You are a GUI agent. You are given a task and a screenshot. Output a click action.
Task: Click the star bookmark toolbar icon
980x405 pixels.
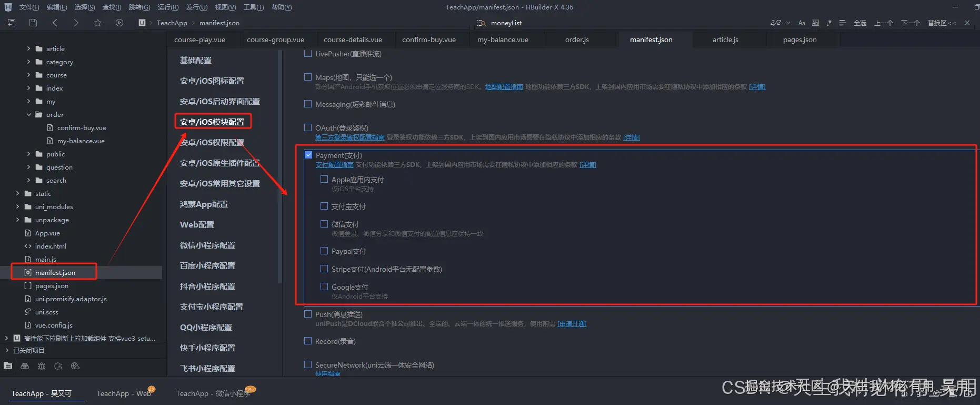[x=98, y=23]
